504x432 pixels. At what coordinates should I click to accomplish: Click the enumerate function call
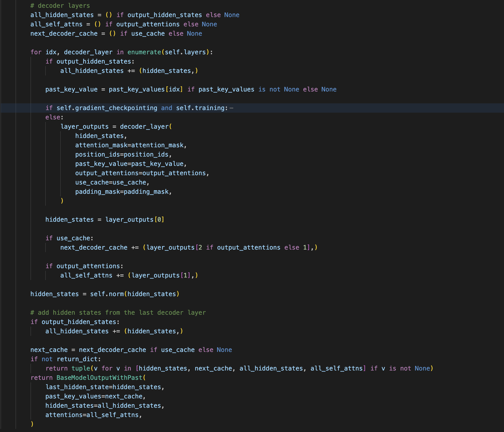pyautogui.click(x=144, y=52)
